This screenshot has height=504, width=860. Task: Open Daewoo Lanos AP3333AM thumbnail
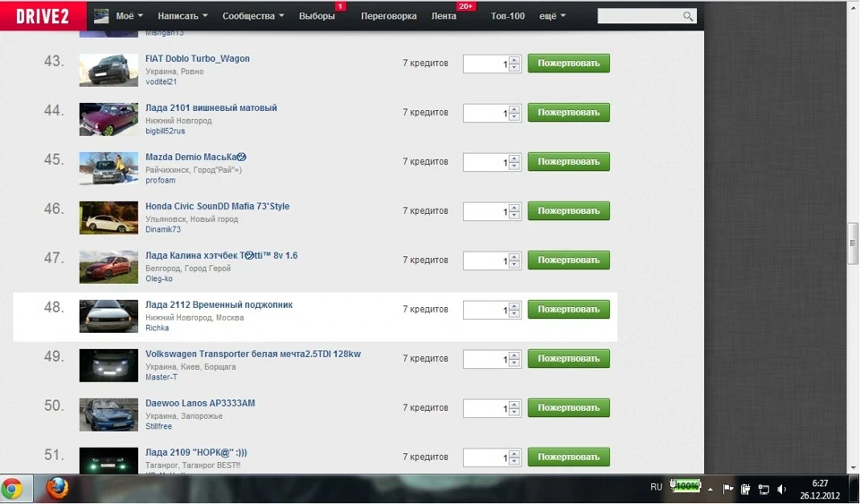point(108,415)
